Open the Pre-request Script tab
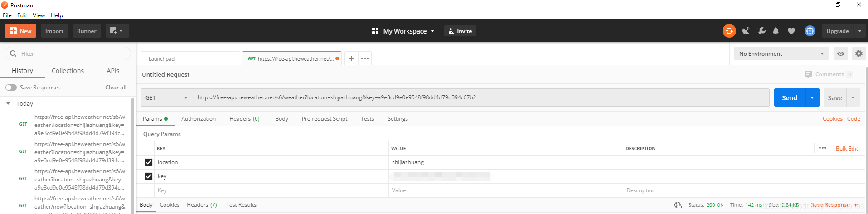The image size is (868, 214). tap(325, 119)
